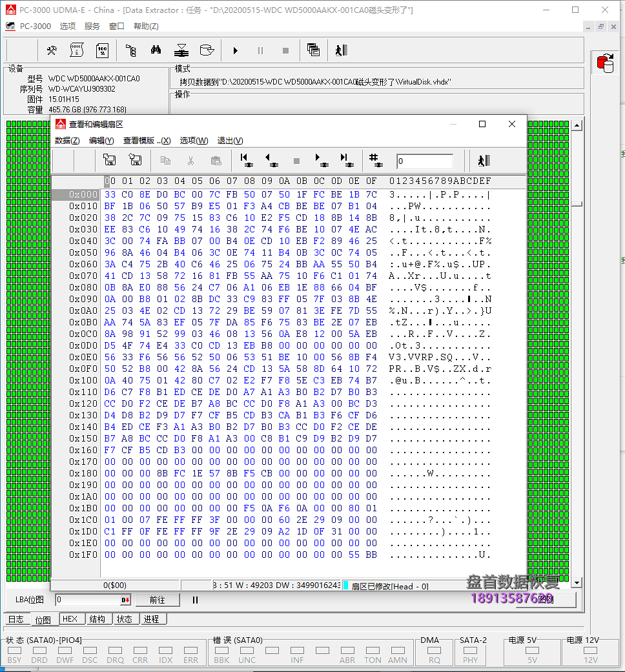This screenshot has height=672, width=625.
Task: Click the red database icon on right panel
Action: pyautogui.click(x=605, y=63)
